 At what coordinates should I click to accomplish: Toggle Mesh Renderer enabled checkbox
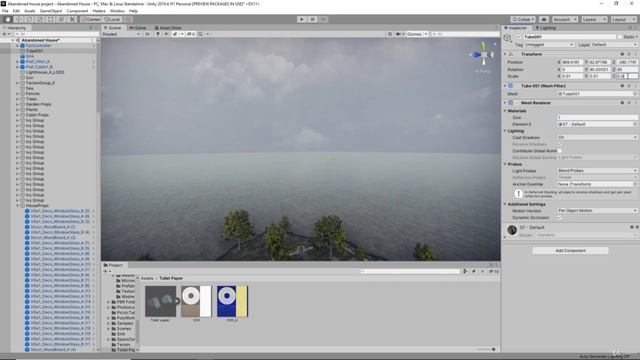click(x=517, y=103)
